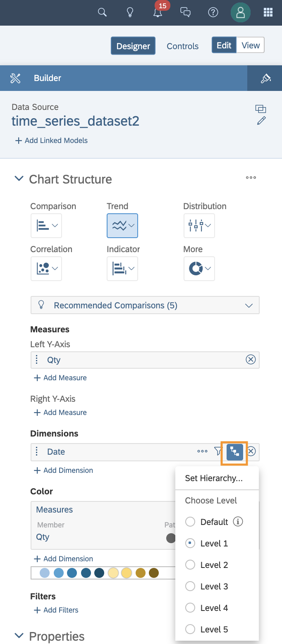
Task: Switch to the Controls tab
Action: [182, 46]
